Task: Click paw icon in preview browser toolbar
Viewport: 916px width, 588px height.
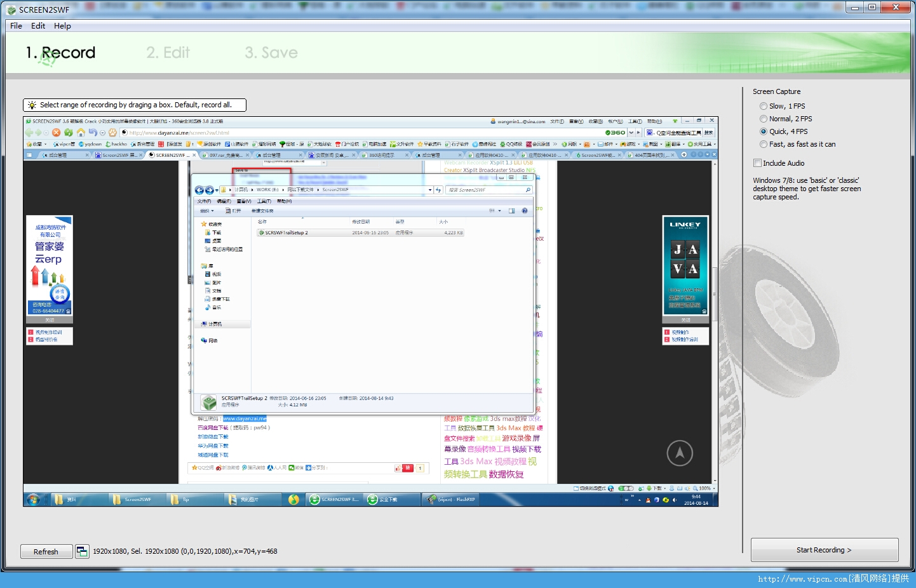Action: [x=112, y=133]
